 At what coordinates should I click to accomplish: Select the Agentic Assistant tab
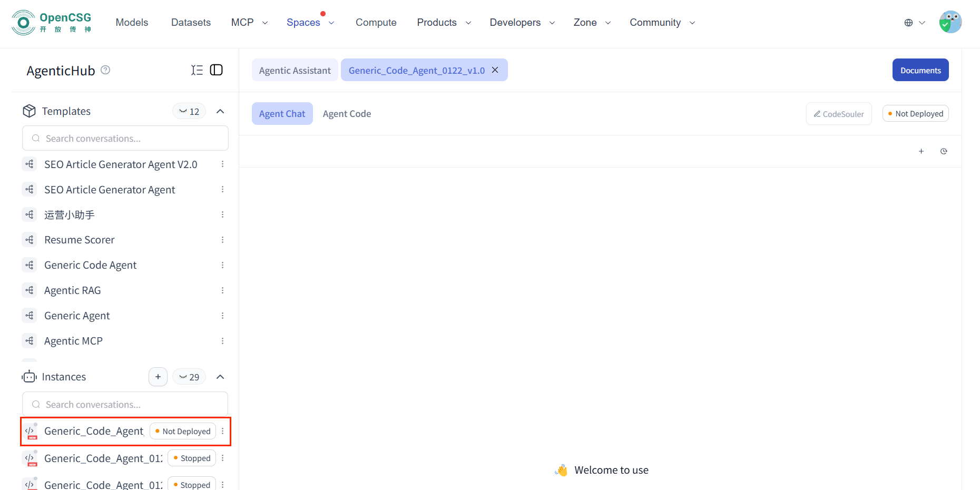[x=295, y=70]
